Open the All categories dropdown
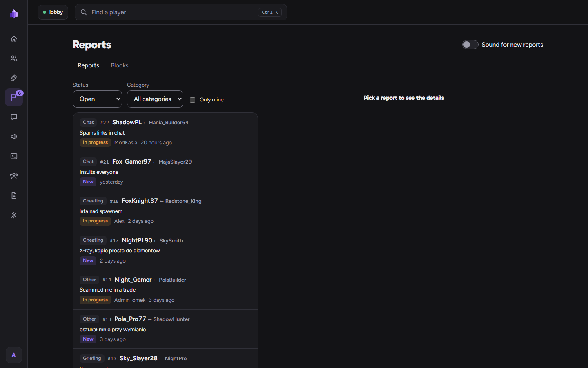 coord(155,99)
